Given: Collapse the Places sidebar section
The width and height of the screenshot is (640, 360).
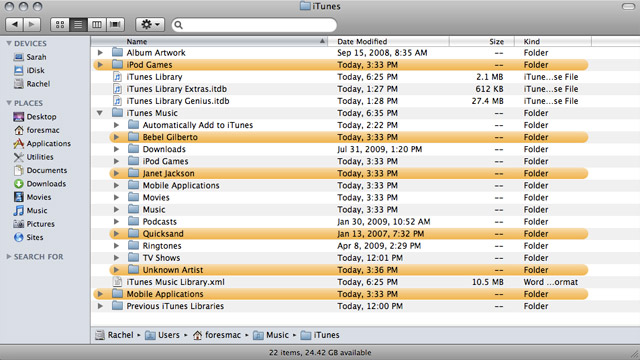Looking at the screenshot, I should pyautogui.click(x=9, y=103).
